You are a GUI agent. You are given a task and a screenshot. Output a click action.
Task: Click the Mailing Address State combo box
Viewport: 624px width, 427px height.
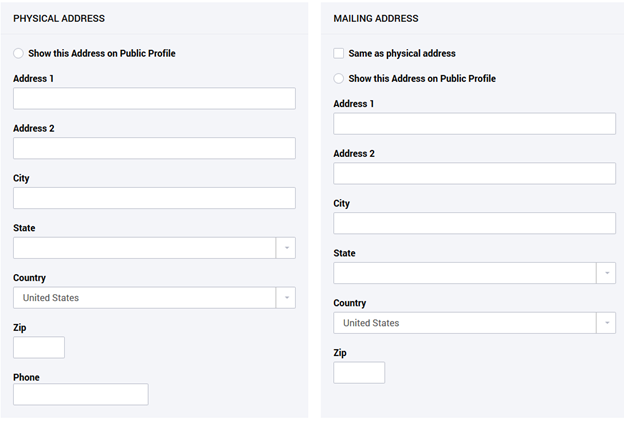(x=463, y=273)
